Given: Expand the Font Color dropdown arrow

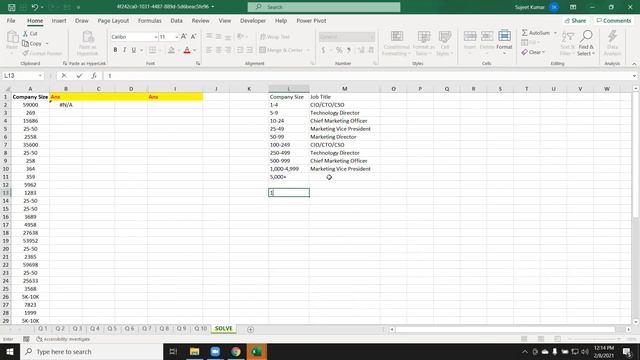Looking at the screenshot, I should pyautogui.click(x=195, y=50).
